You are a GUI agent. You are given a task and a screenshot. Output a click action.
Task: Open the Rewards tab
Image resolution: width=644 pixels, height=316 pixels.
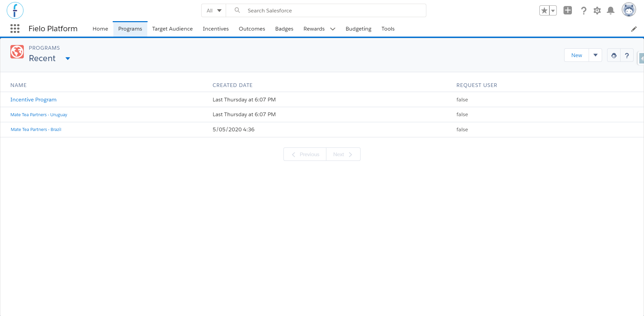[x=314, y=29]
